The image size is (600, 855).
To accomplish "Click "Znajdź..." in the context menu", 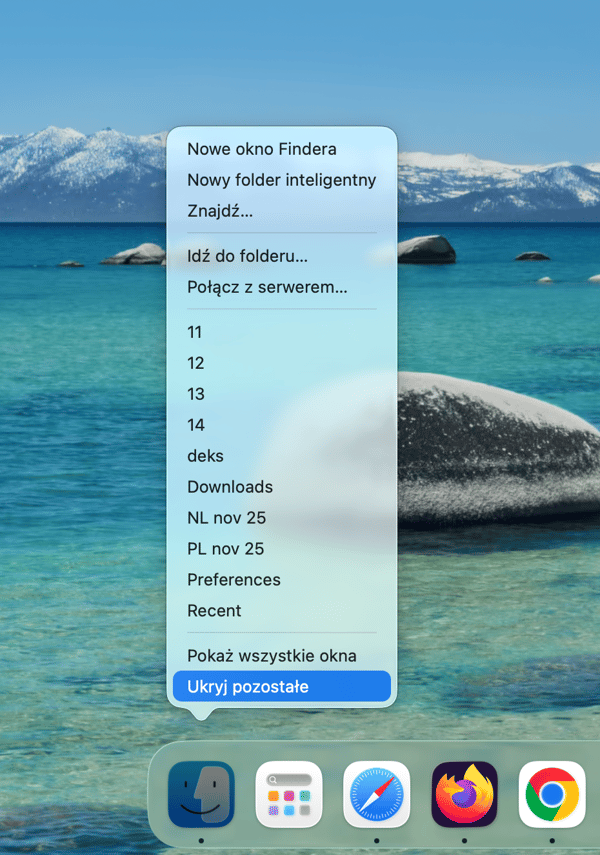I will coord(220,211).
